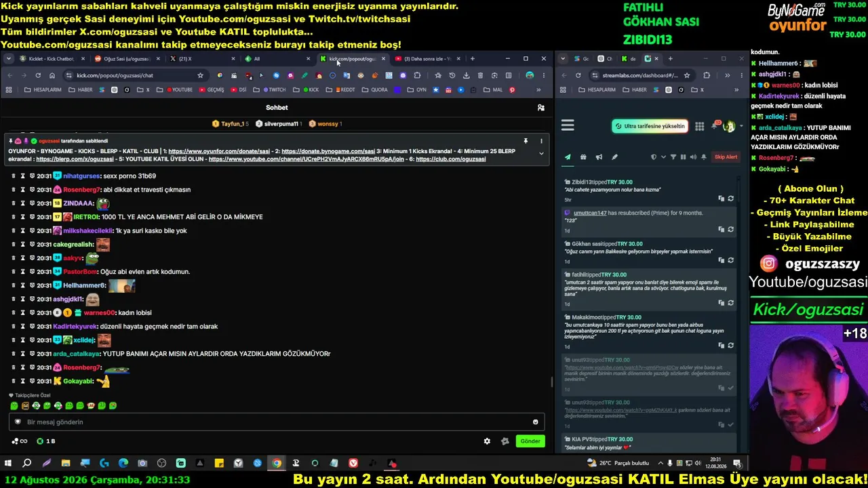Open the GEÇMİŞ bookmark

click(x=212, y=89)
